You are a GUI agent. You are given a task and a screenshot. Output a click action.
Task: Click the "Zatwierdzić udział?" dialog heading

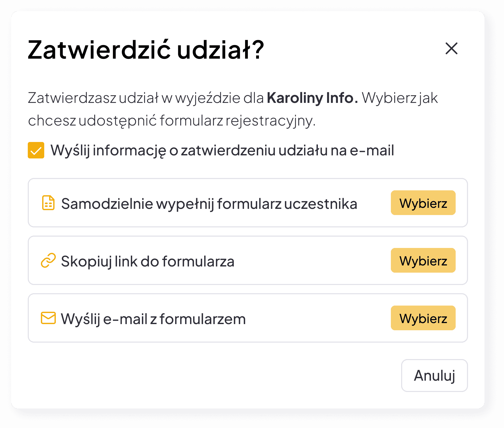pos(146,50)
